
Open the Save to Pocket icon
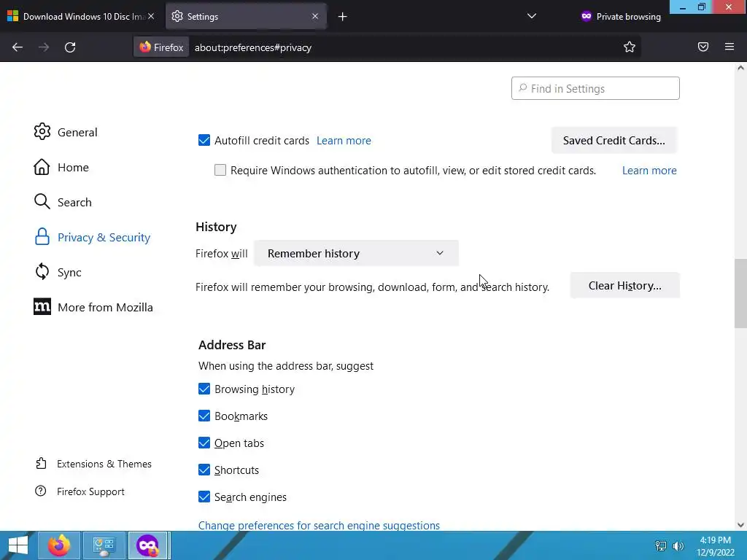[x=703, y=47]
